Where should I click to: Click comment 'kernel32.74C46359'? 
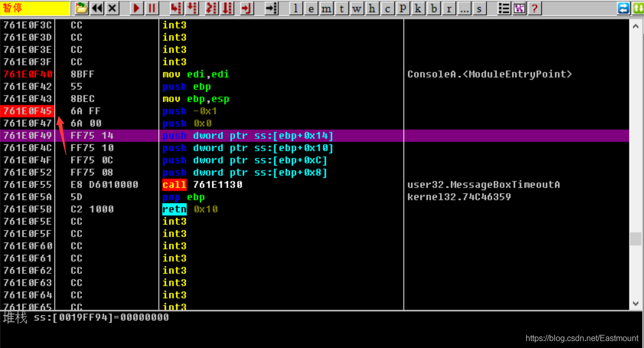pyautogui.click(x=459, y=197)
